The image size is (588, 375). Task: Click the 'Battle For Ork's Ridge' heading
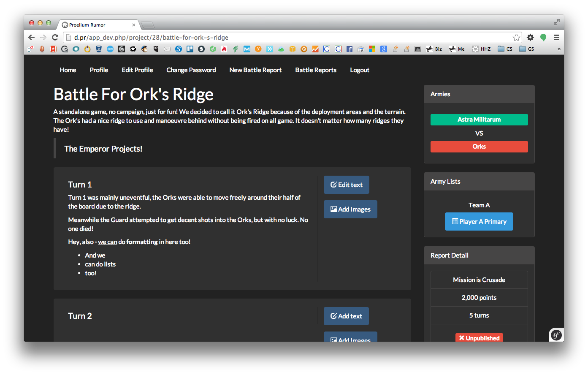tap(134, 94)
